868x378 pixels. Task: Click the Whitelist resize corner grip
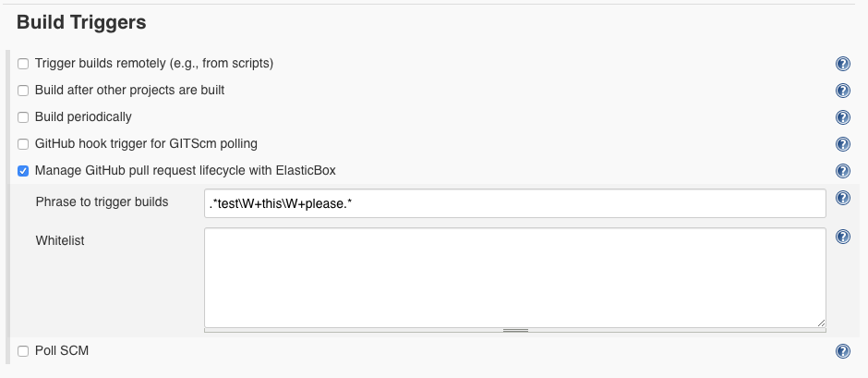pos(820,323)
